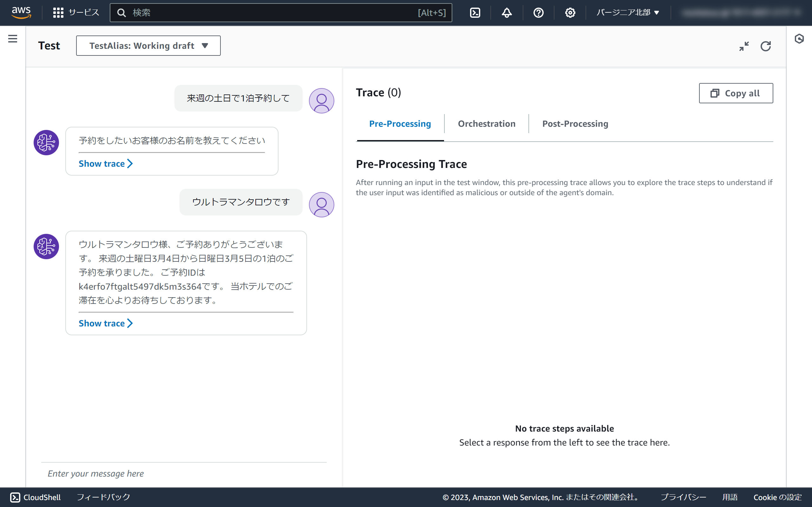
Task: Open the バージニア北部 region dropdown
Action: 627,13
